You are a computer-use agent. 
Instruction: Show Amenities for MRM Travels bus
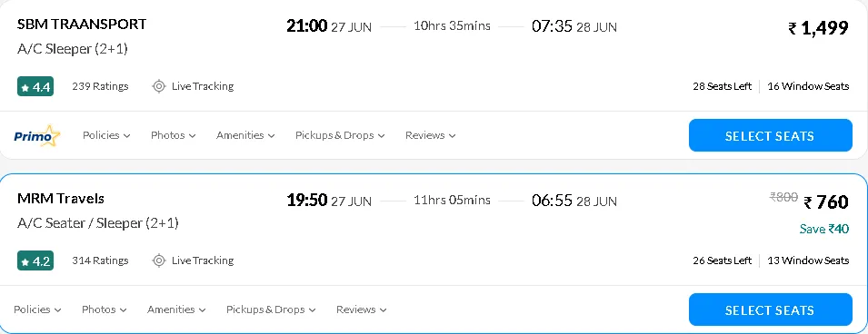176,309
